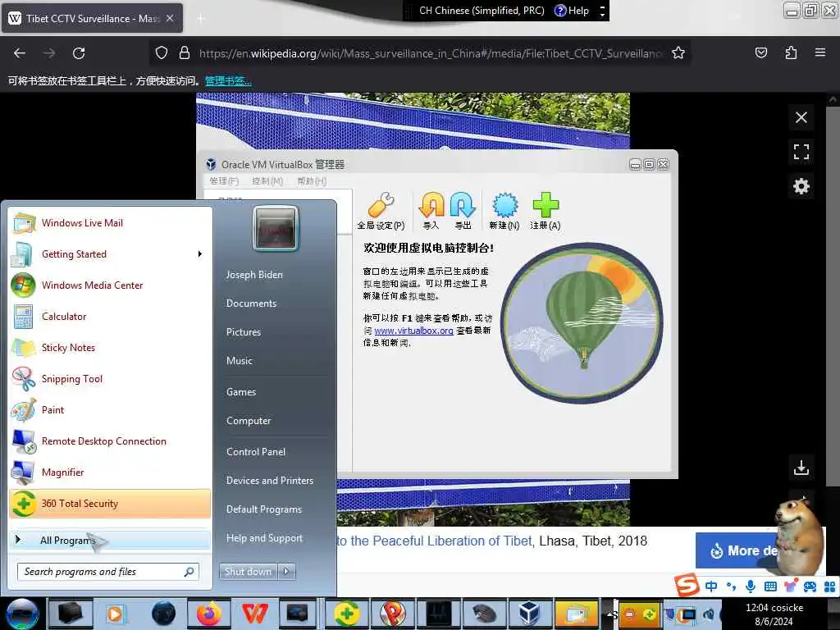840x630 pixels.
Task: Open Paint from Start menu
Action: tap(110, 410)
